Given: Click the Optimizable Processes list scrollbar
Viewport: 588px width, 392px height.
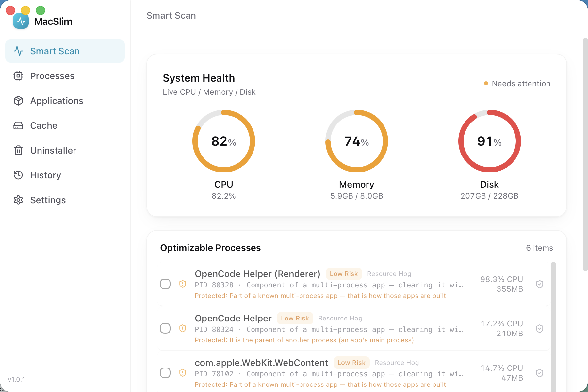Looking at the screenshot, I should pos(553,327).
